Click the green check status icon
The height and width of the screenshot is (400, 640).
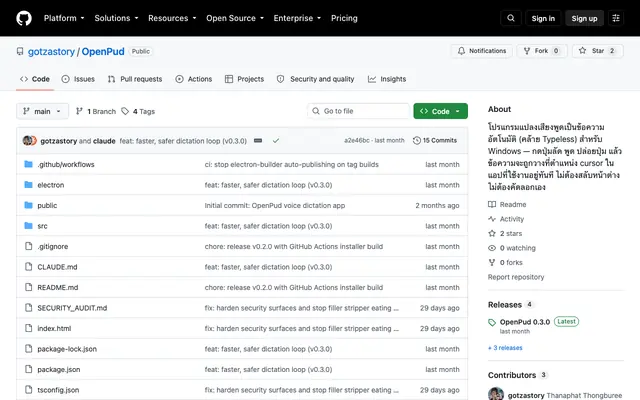pos(276,141)
